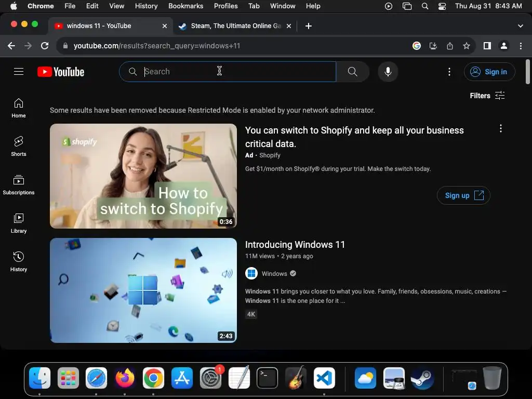
Task: Play the Shopify ad thumbnail
Action: click(143, 176)
